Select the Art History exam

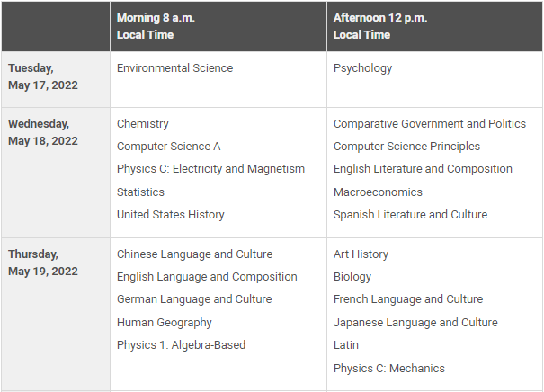coord(361,254)
